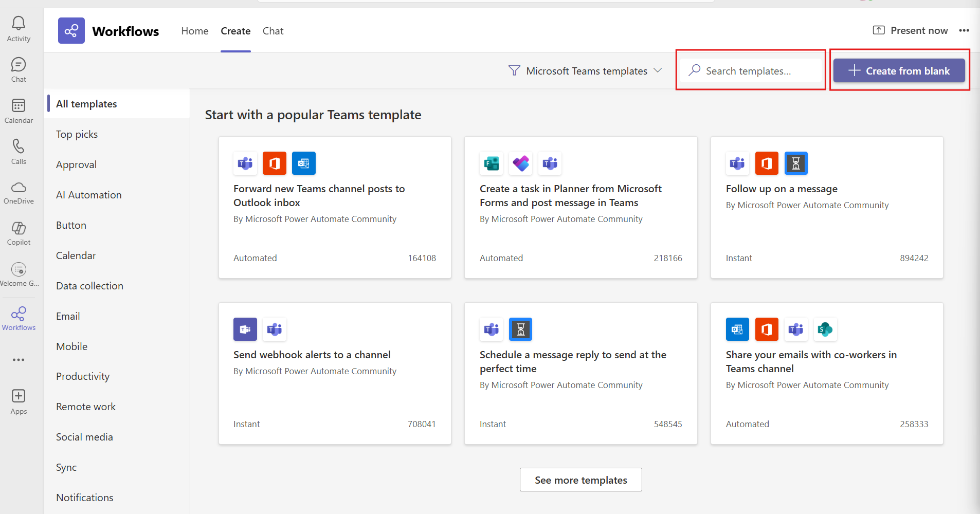The height and width of the screenshot is (514, 980).
Task: Open Follow up on a message template
Action: [827, 208]
